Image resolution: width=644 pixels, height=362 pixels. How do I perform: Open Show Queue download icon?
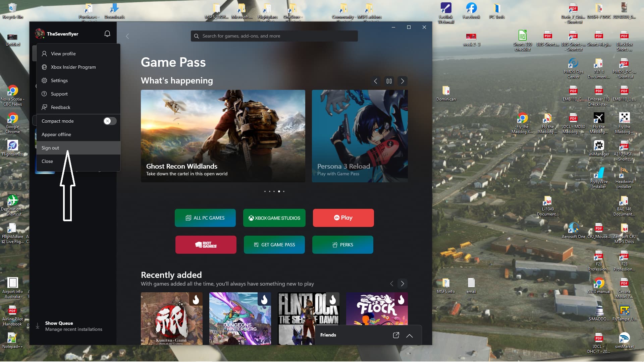(x=38, y=326)
